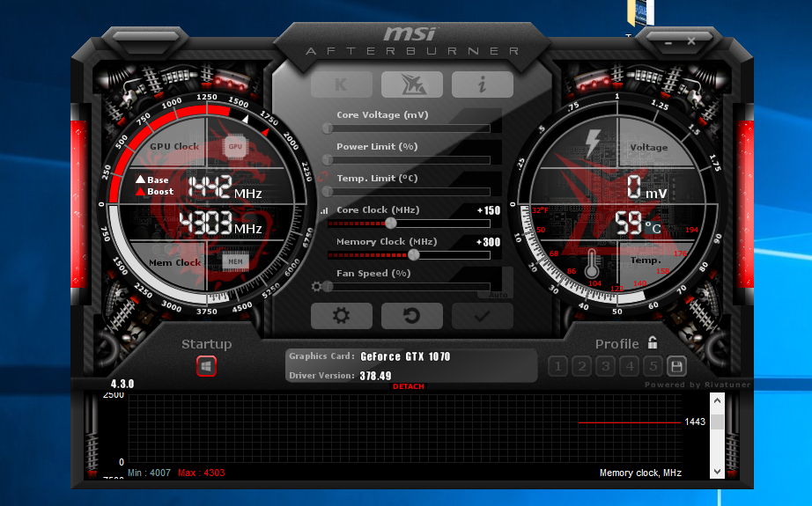Click the GeForce GTX 1070 card name
Viewport: 812px width, 506px height.
405,356
